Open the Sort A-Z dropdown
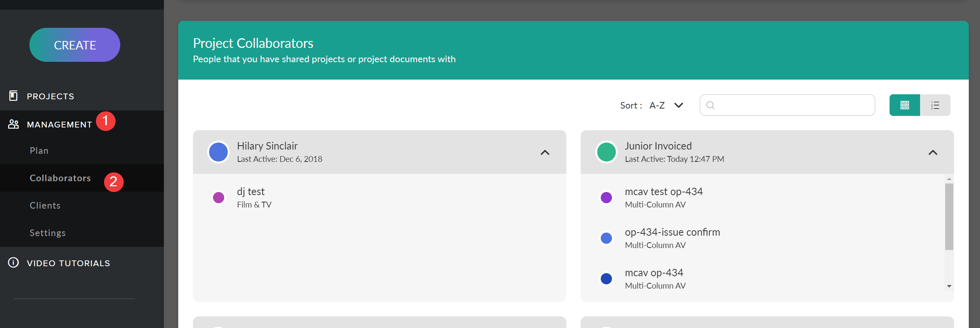980x328 pixels. click(666, 105)
